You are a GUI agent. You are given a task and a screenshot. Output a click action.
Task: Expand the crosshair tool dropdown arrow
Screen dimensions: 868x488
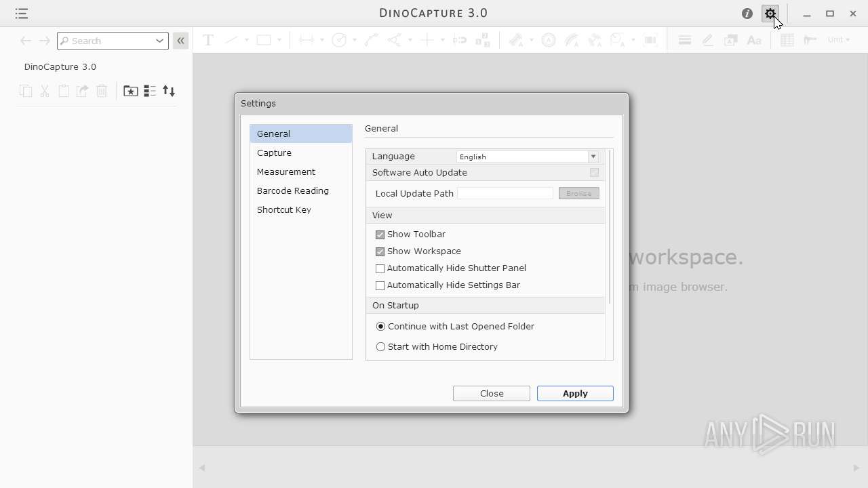point(441,40)
